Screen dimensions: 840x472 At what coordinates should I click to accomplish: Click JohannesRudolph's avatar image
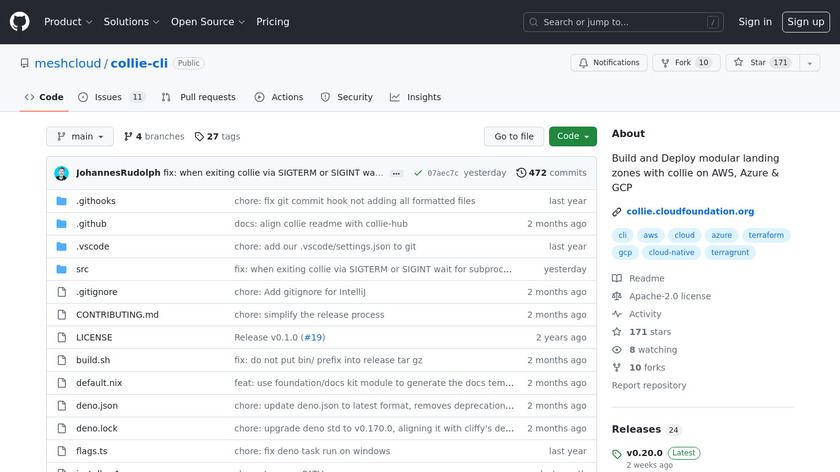point(62,173)
